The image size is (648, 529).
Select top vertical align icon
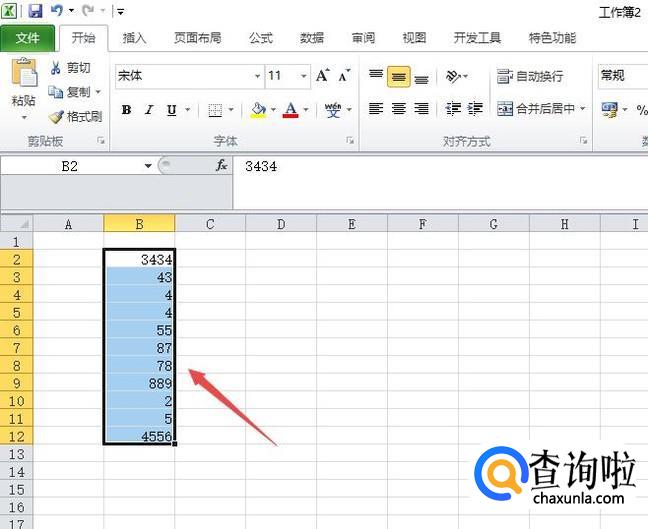click(376, 76)
